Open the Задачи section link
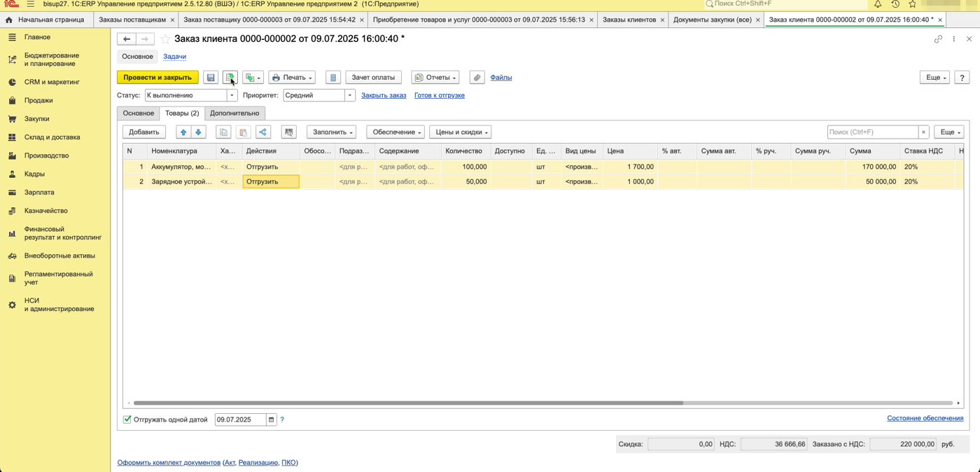This screenshot has height=472, width=980. [174, 56]
